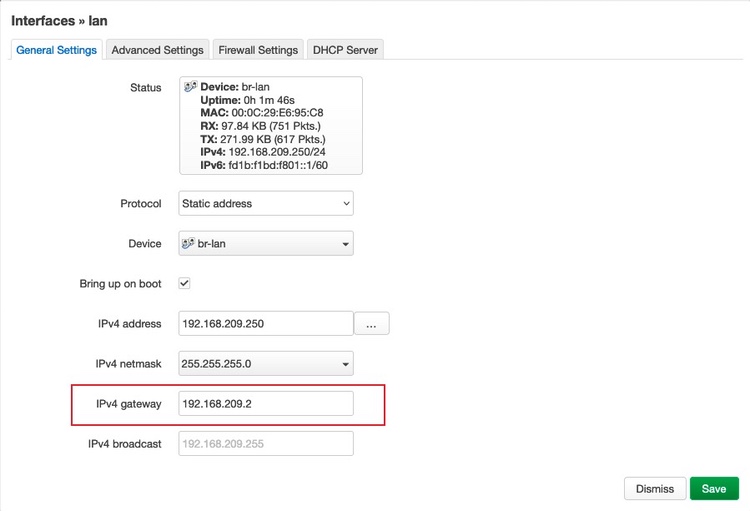Click the bridge device icon in Status box
Viewport: 750px width, 511px height.
pyautogui.click(x=191, y=88)
